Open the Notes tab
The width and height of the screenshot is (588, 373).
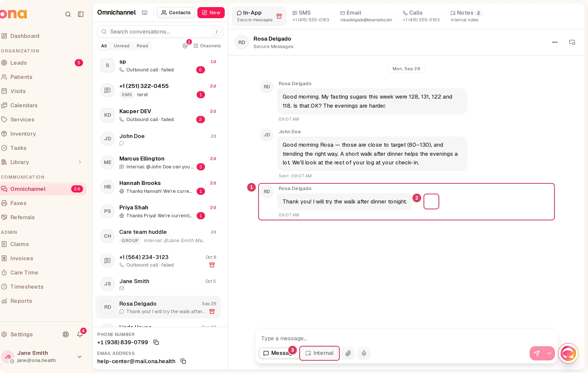pyautogui.click(x=466, y=16)
